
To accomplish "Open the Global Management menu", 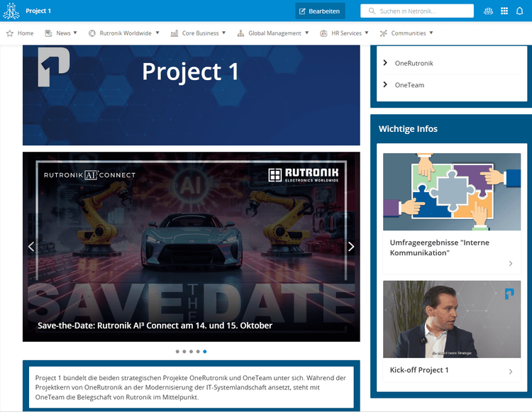I will pos(273,33).
